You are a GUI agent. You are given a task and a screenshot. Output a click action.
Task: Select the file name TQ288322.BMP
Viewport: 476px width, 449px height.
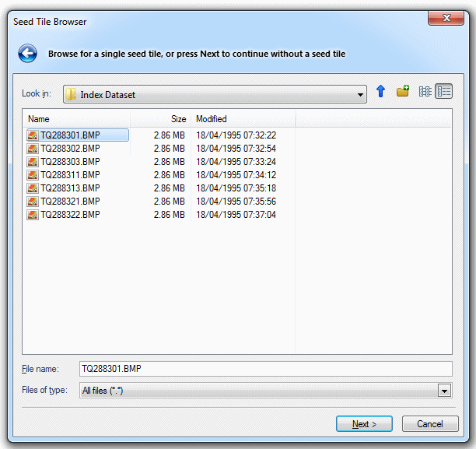pyautogui.click(x=71, y=215)
